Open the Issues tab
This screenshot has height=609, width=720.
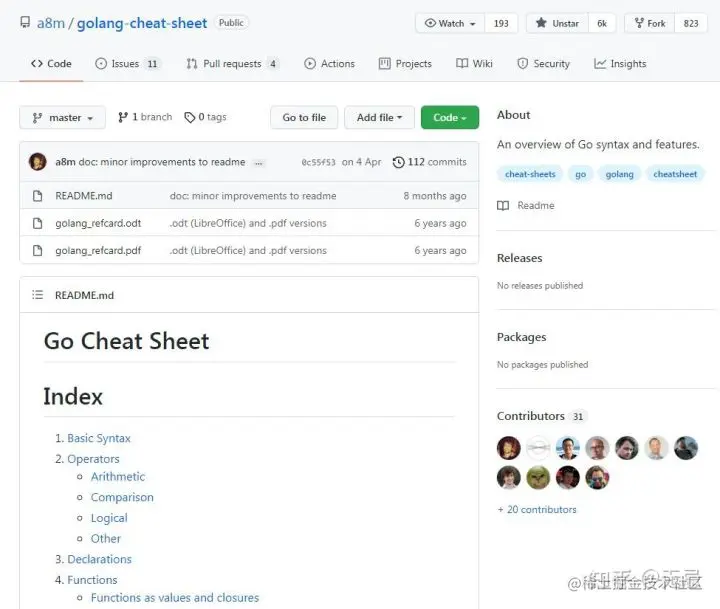pyautogui.click(x=127, y=63)
